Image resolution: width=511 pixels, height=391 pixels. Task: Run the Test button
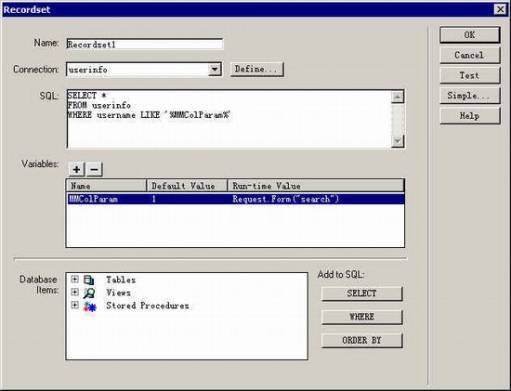click(470, 76)
